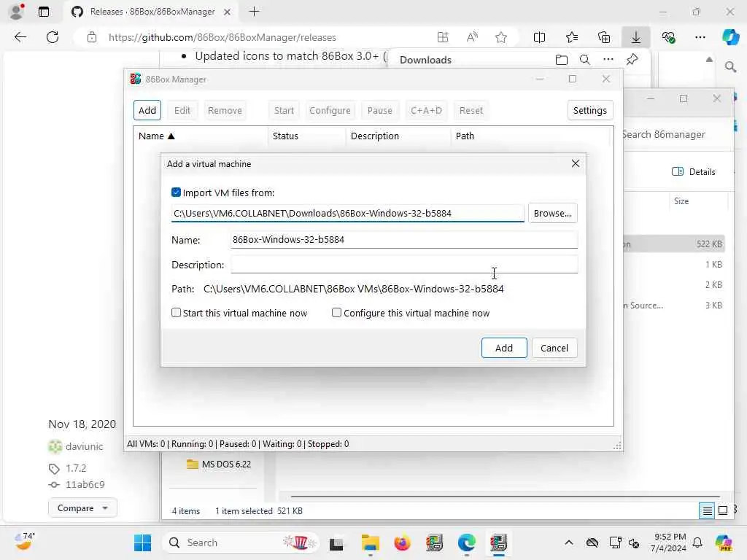Click Pause in 86Box Manager toolbar

click(x=379, y=111)
